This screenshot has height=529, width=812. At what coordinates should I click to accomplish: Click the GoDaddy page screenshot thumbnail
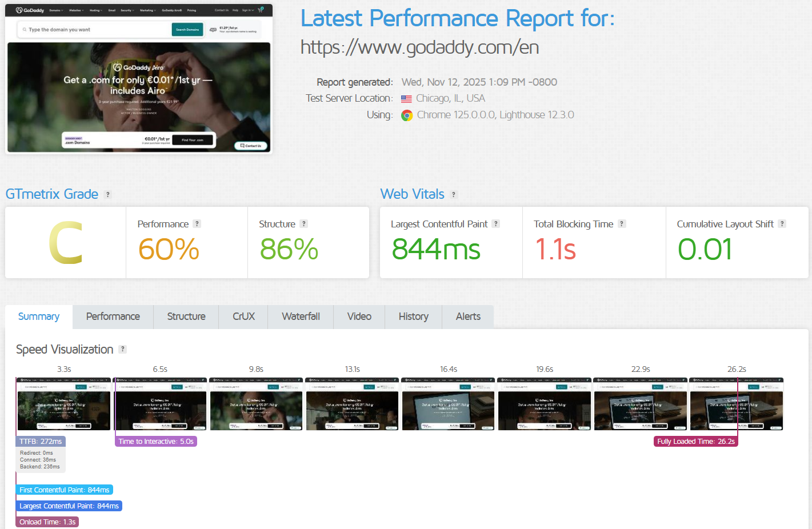click(139, 79)
